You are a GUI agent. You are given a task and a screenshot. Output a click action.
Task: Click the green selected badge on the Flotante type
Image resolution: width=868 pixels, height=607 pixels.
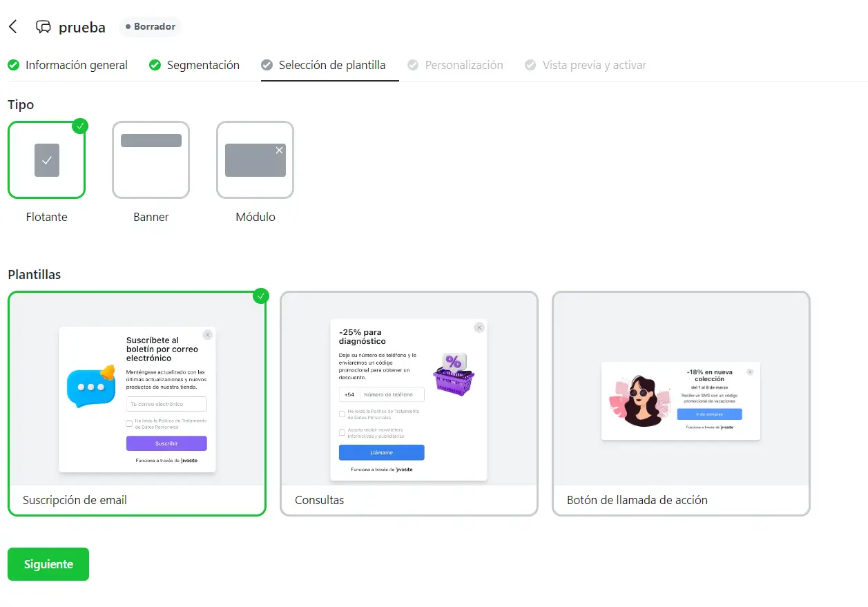pos(80,126)
